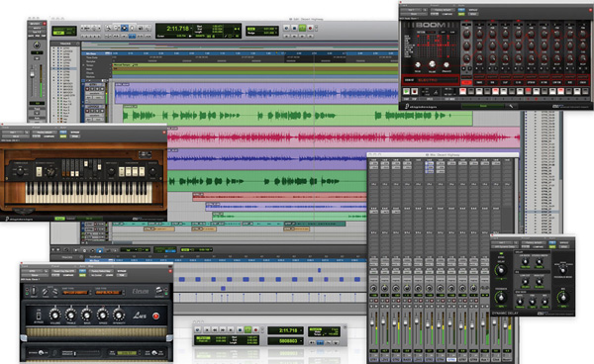Viewport: 594px width, 364px height.
Task: Click green Start button in Boom plugin
Action: point(406,92)
